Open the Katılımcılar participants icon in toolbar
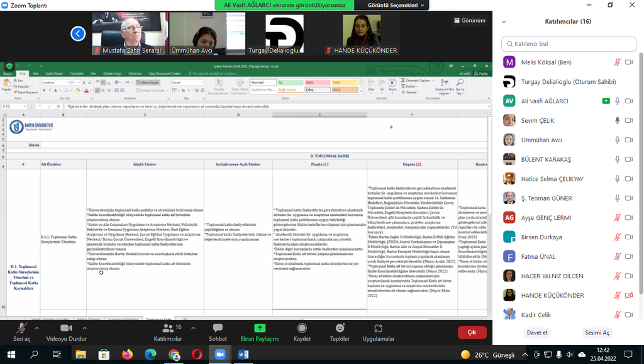644x364 pixels. tap(167, 328)
